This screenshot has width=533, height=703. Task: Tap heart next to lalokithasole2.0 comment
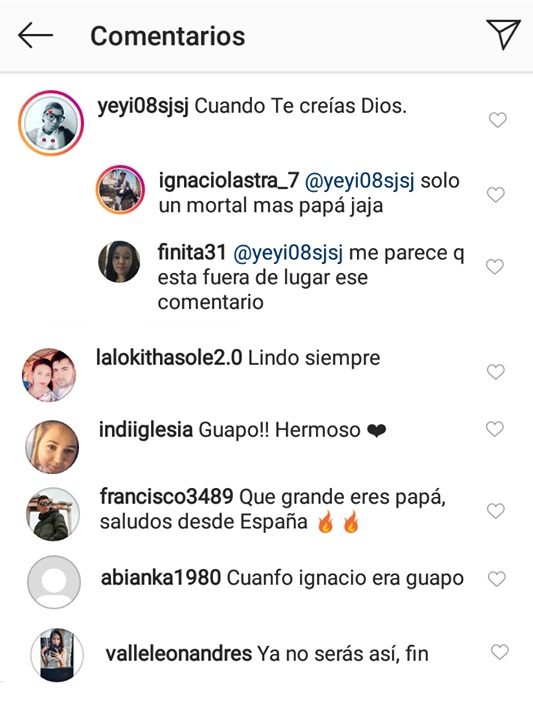click(x=496, y=372)
